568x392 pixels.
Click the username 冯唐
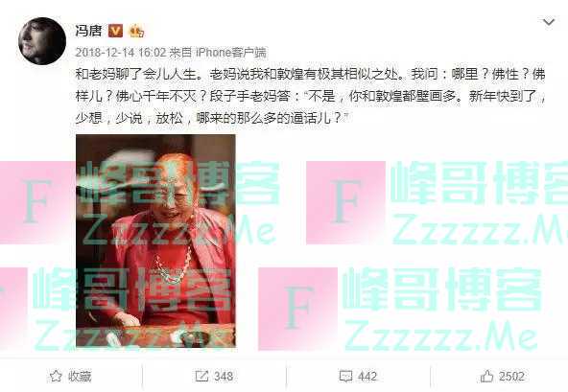88,31
